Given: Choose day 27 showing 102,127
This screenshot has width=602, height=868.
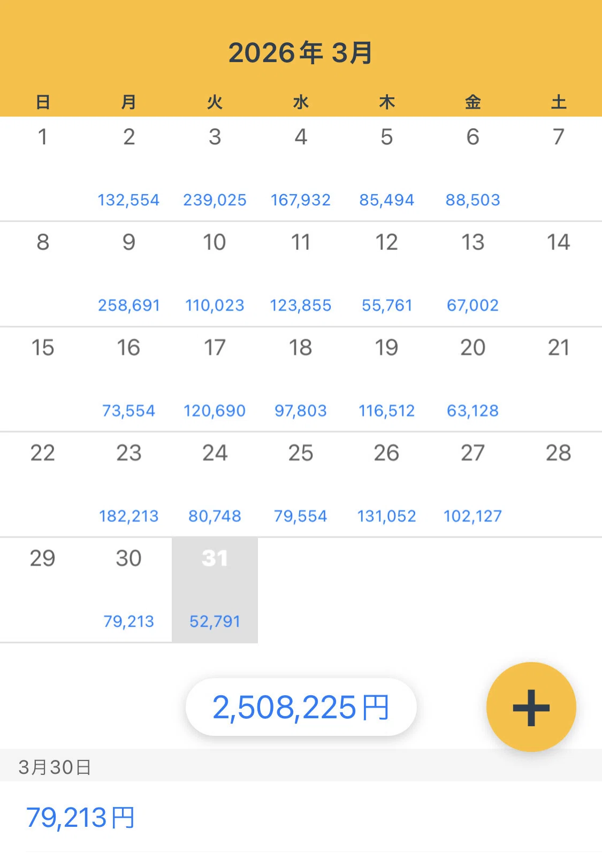Looking at the screenshot, I should [473, 485].
